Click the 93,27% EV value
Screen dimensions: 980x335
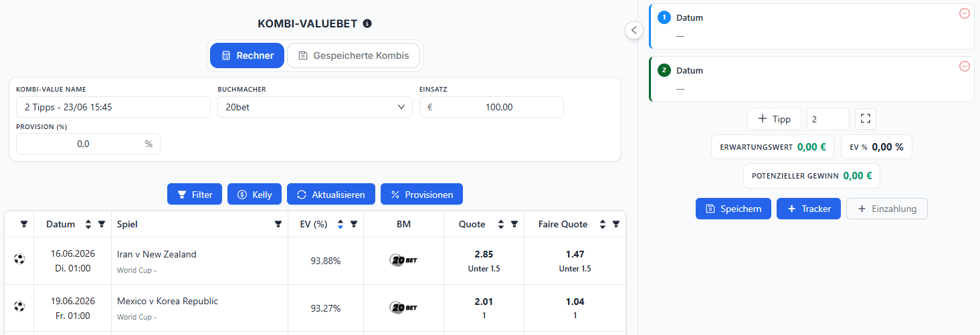point(326,308)
